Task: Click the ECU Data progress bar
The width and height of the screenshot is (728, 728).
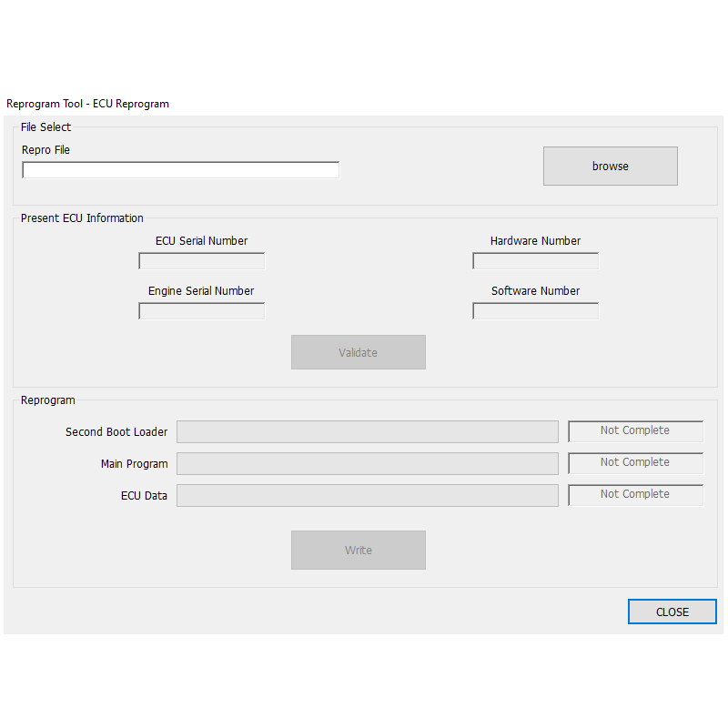Action: 367,495
